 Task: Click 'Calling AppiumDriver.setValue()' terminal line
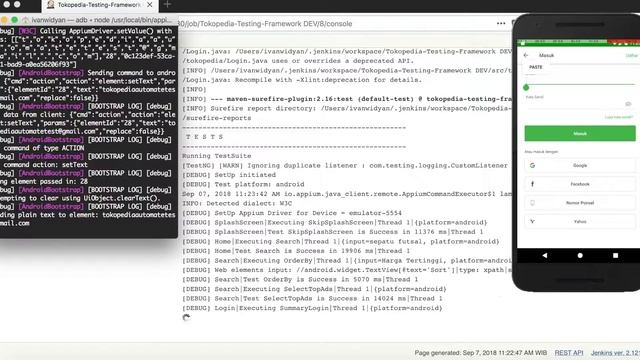point(86,31)
